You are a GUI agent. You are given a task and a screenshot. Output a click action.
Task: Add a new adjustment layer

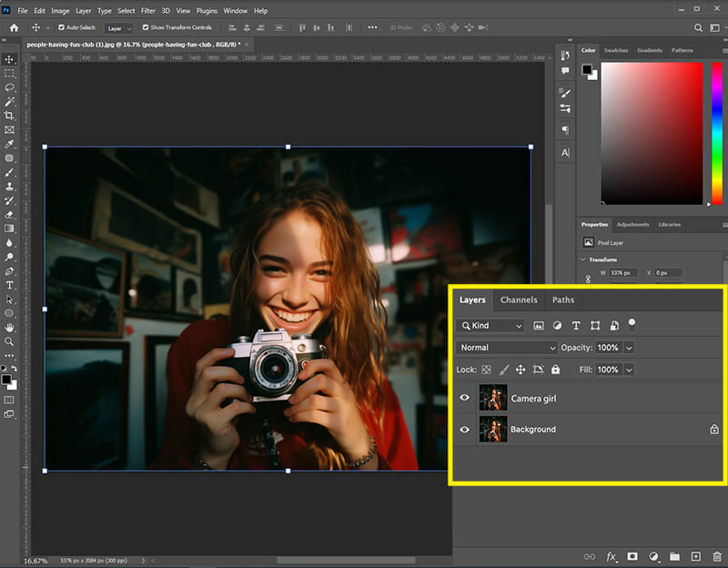click(653, 556)
